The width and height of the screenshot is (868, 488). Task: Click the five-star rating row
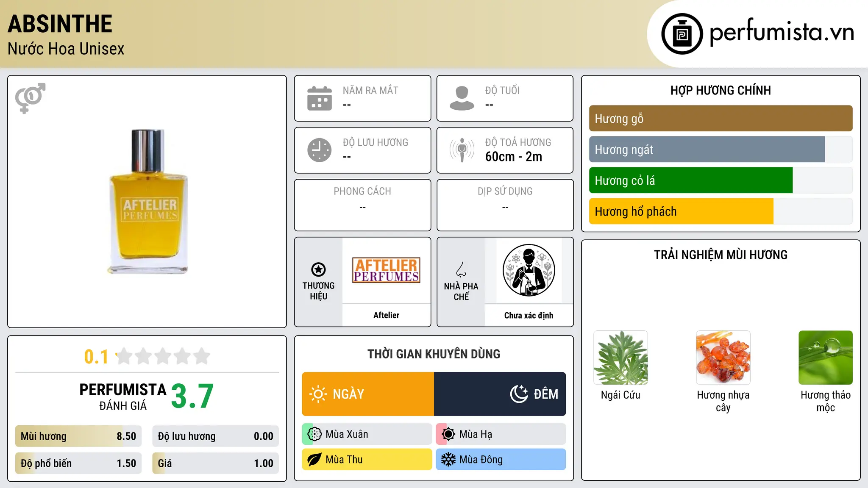point(163,356)
